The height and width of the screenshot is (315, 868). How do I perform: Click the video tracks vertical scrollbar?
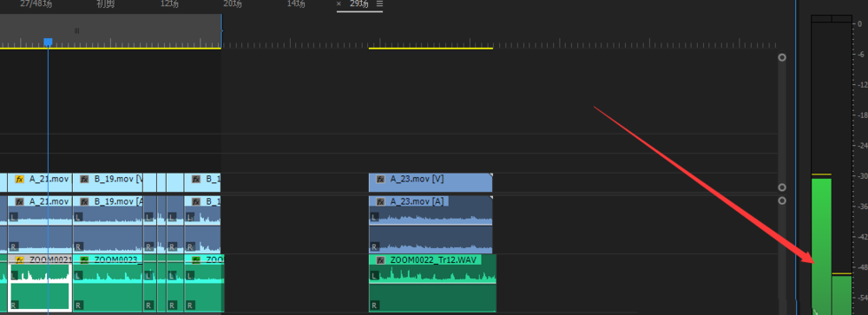(x=782, y=122)
